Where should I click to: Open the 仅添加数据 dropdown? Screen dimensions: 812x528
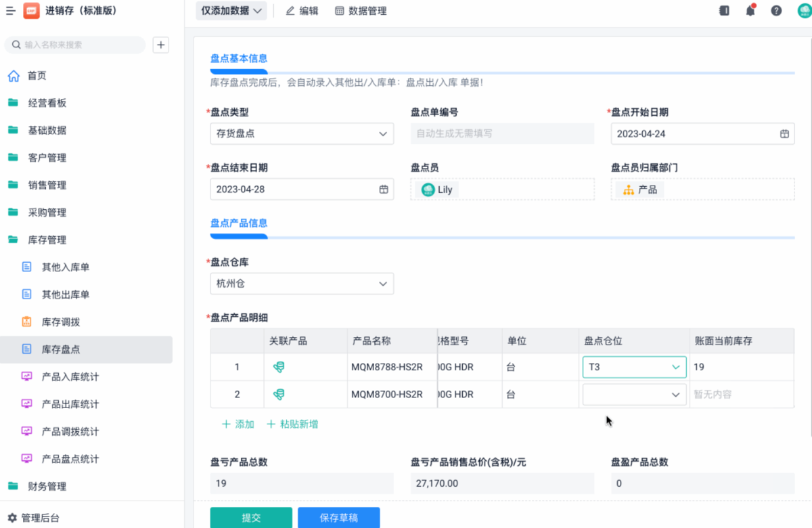(231, 11)
